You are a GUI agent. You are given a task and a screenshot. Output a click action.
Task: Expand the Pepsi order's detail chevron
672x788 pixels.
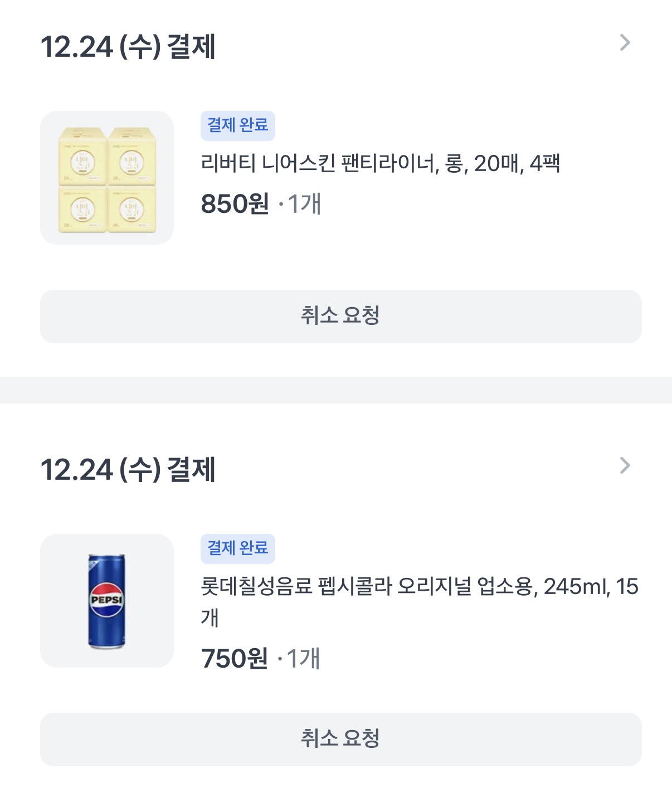click(625, 466)
